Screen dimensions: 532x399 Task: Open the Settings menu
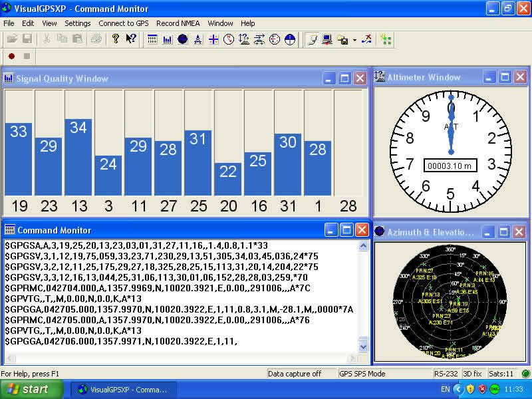(78, 23)
